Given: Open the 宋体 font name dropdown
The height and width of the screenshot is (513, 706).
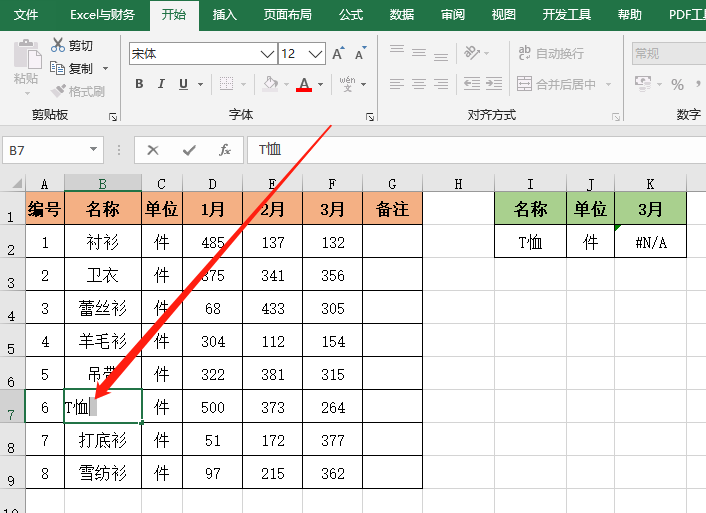Looking at the screenshot, I should click(x=267, y=54).
